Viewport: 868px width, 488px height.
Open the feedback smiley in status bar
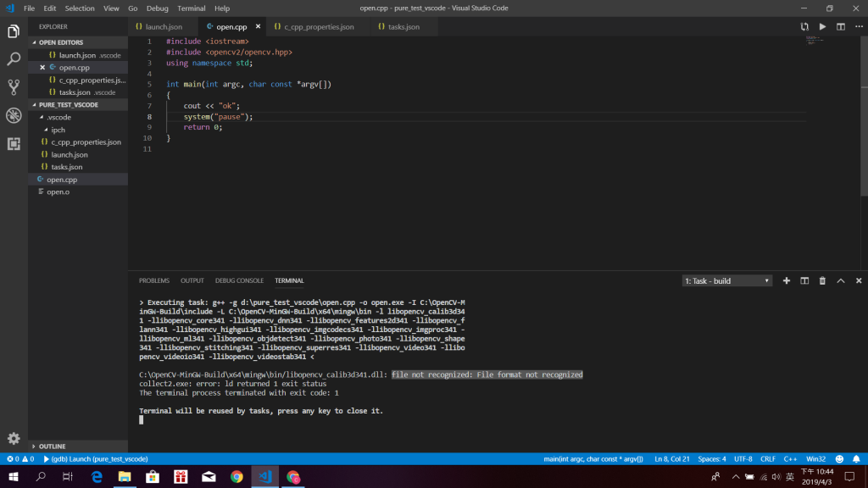839,458
